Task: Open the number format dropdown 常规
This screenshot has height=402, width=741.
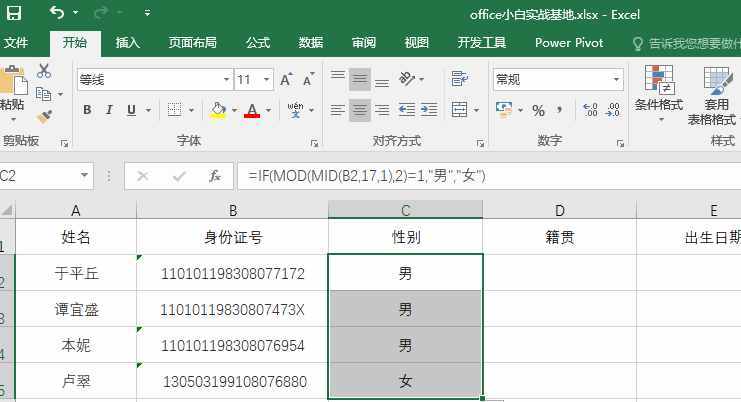Action: point(616,79)
